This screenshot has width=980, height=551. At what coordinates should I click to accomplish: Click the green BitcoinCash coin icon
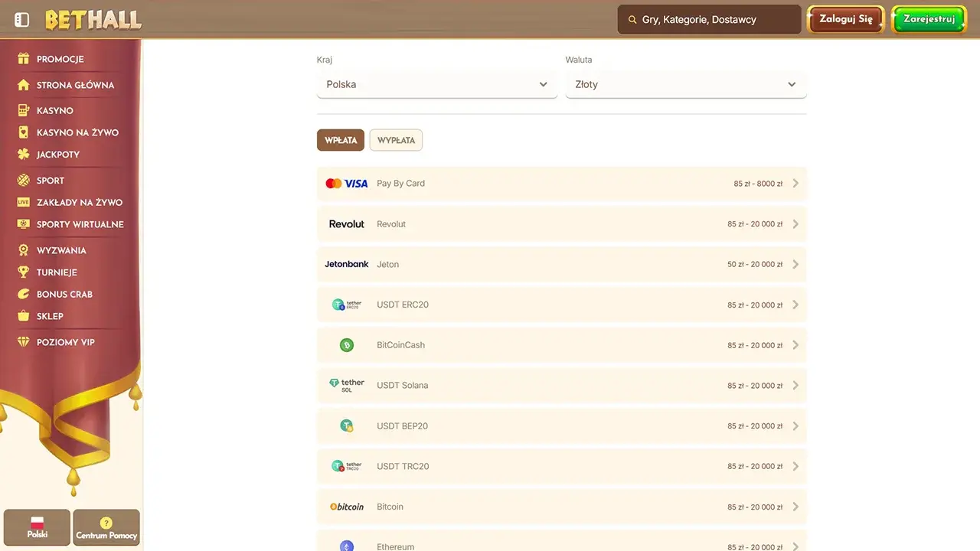pos(347,345)
